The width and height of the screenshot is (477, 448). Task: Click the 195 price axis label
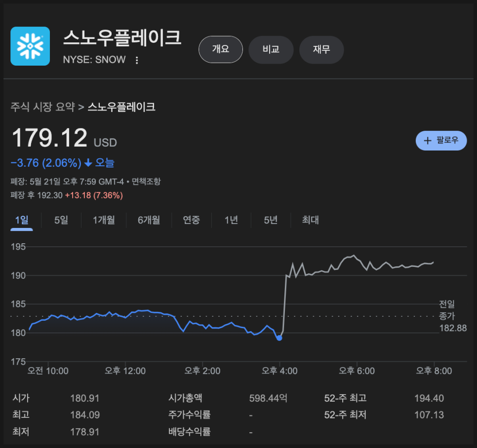(x=18, y=247)
